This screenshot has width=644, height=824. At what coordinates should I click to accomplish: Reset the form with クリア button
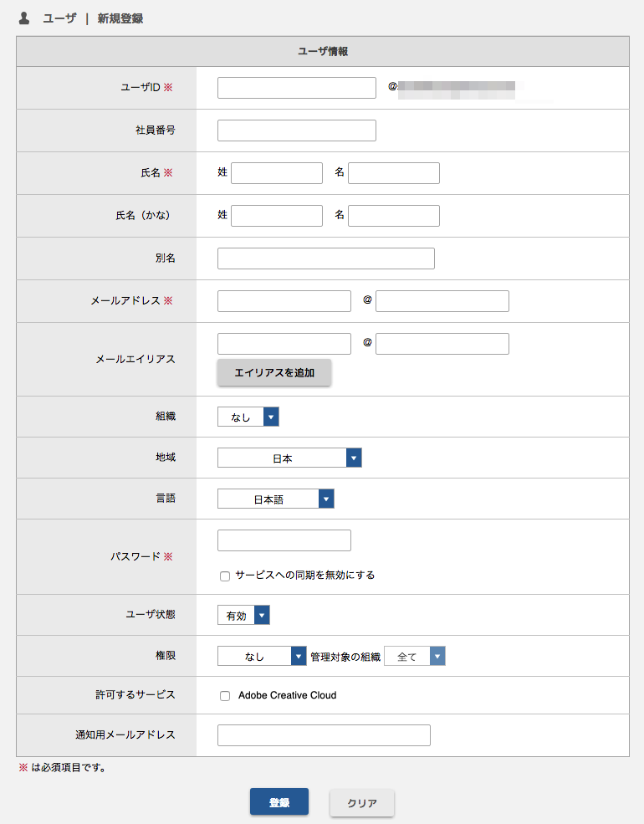[362, 802]
